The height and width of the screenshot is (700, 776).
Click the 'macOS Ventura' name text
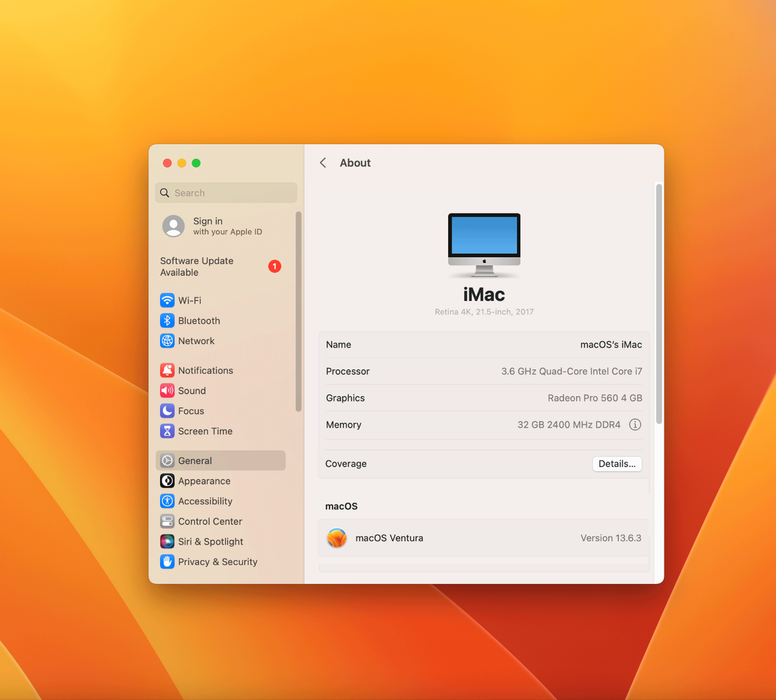pos(389,538)
